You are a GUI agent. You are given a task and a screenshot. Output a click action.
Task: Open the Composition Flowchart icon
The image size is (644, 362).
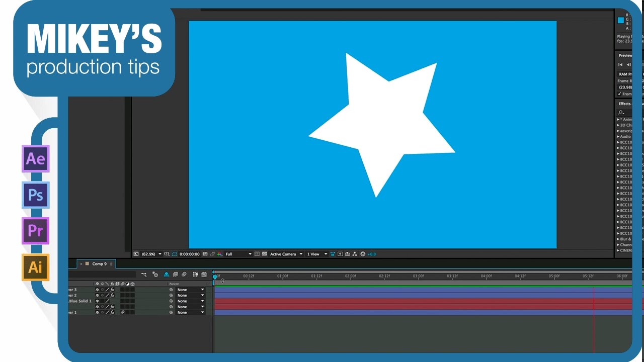point(355,254)
